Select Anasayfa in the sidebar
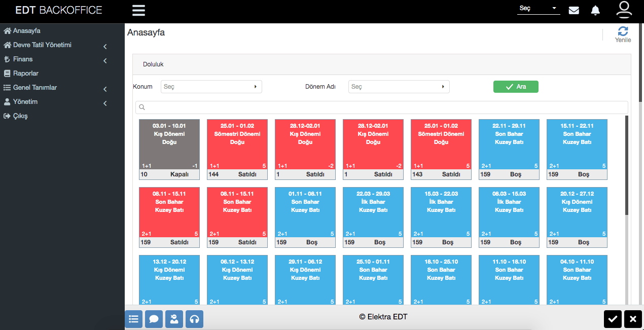The height and width of the screenshot is (330, 644). pyautogui.click(x=26, y=31)
